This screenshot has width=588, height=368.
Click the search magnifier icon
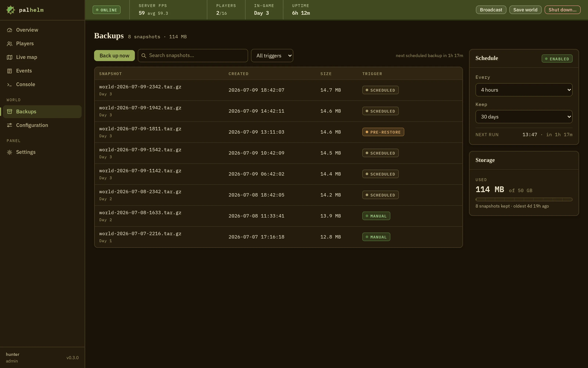tap(144, 56)
